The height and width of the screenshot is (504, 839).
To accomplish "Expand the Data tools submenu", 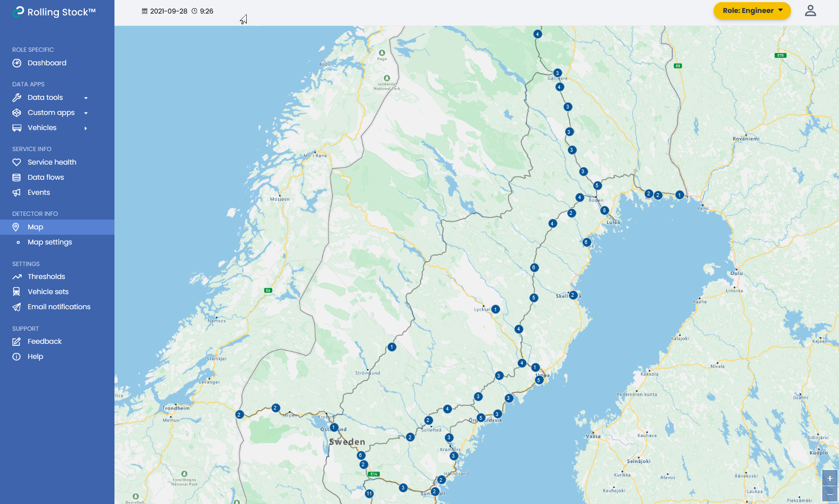I will 86,98.
